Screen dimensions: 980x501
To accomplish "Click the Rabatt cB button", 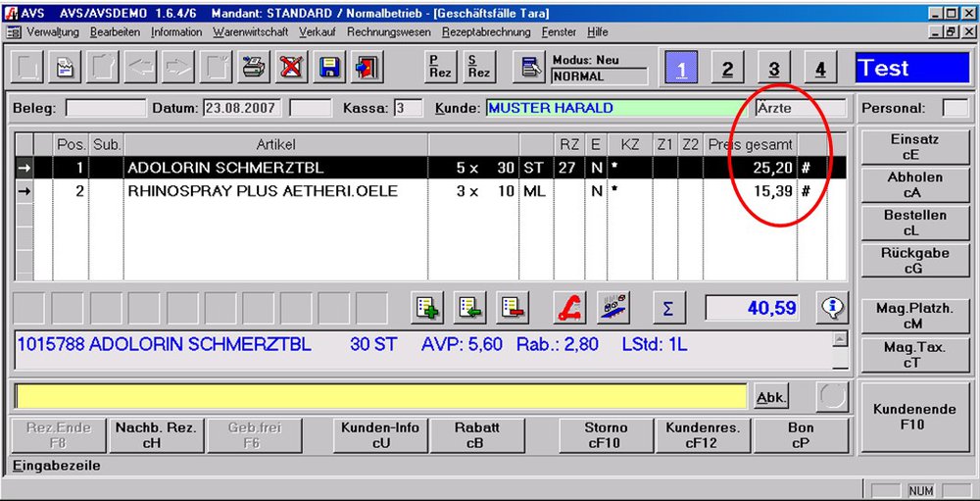I will point(477,435).
